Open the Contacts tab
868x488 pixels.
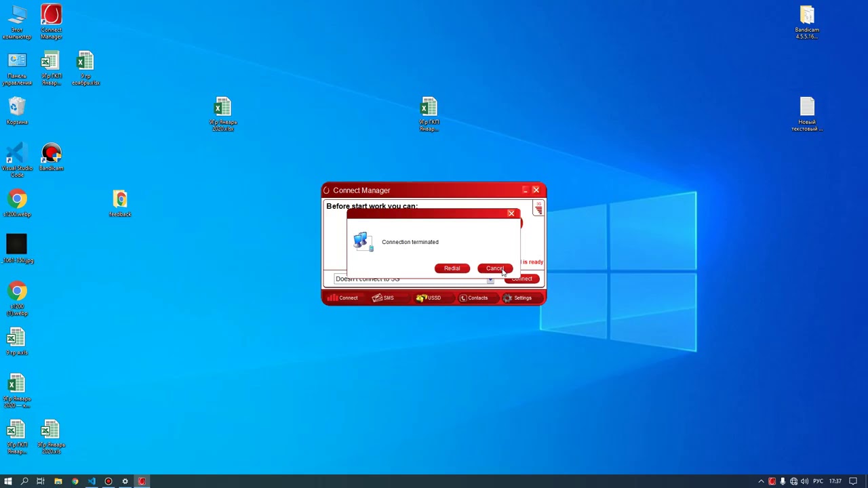(473, 298)
